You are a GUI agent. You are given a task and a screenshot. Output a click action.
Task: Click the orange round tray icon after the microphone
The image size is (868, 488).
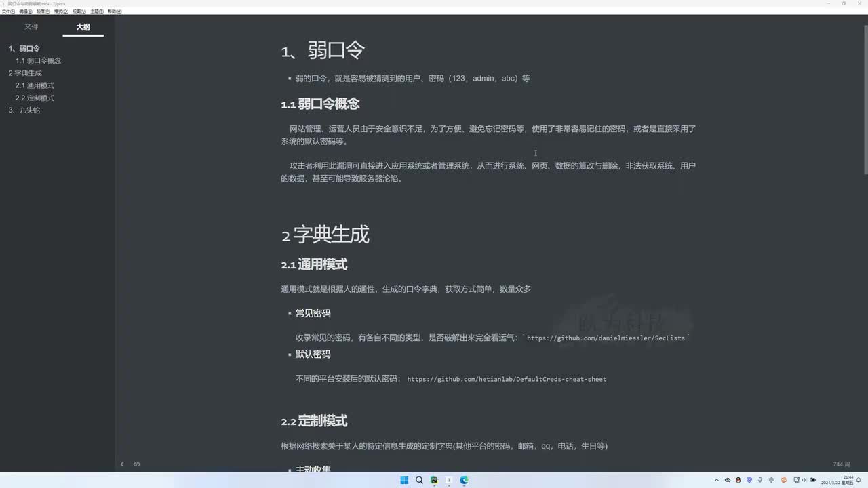click(x=784, y=480)
